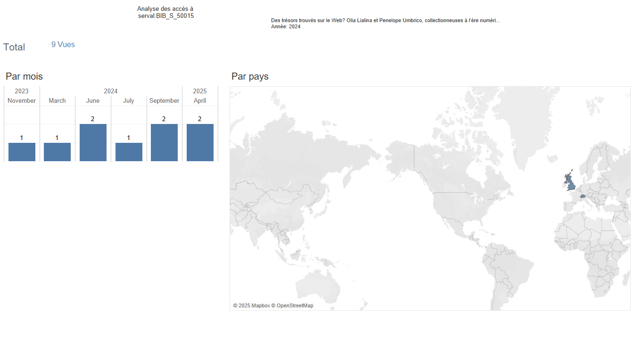Click the '2023' year header
Viewport: 644px width, 362px height.
pyautogui.click(x=22, y=91)
